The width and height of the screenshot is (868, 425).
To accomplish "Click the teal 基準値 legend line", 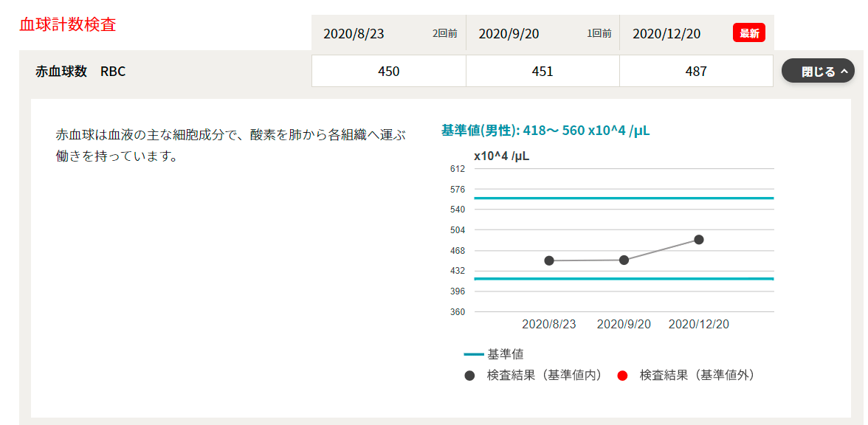I will pos(473,354).
